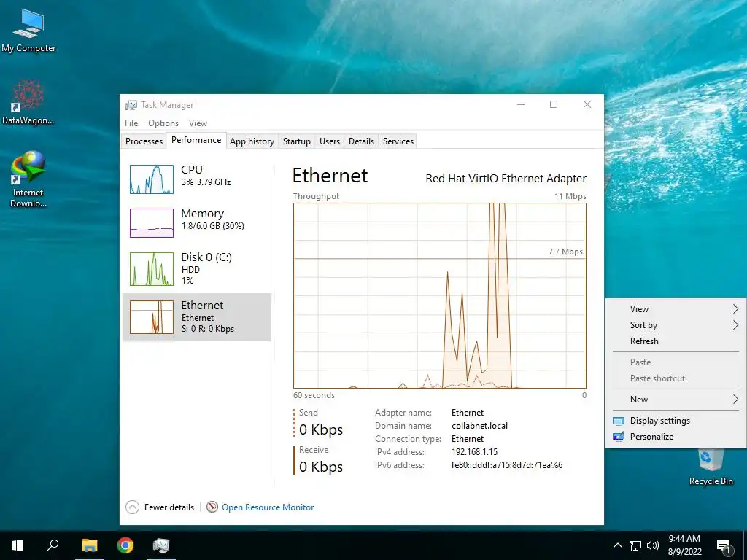The height and width of the screenshot is (560, 747).
Task: Click the IPv6 address value
Action: (x=507, y=464)
